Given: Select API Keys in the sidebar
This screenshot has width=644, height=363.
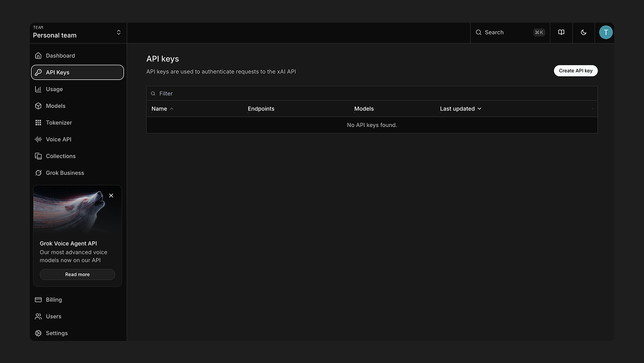Looking at the screenshot, I should (77, 72).
